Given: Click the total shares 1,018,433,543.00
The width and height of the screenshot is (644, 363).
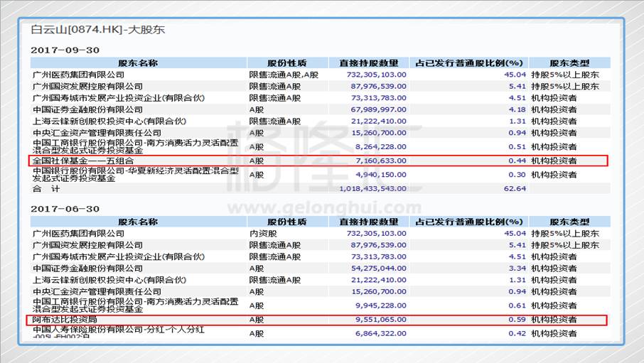Looking at the screenshot, I should (373, 188).
